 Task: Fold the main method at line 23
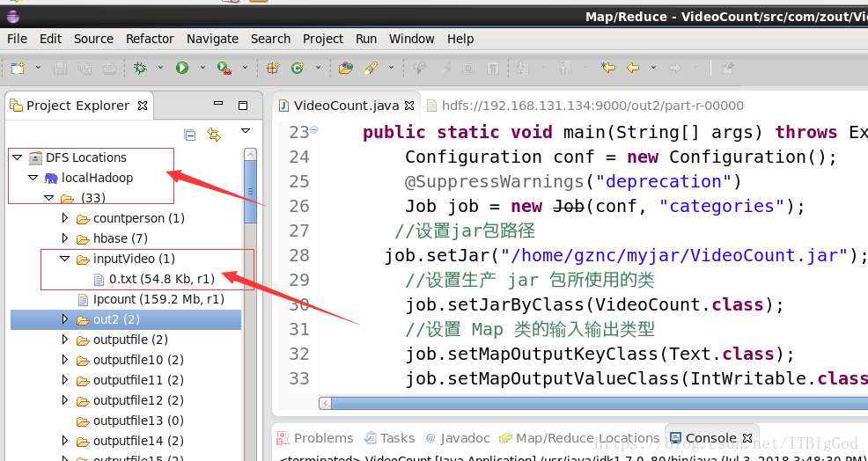click(x=314, y=129)
